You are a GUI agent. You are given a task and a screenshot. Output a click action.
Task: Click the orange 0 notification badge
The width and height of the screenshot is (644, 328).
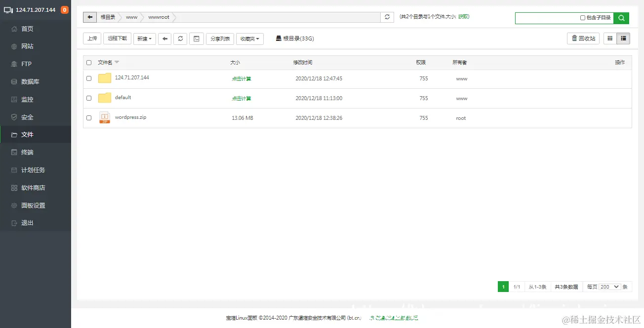point(64,10)
